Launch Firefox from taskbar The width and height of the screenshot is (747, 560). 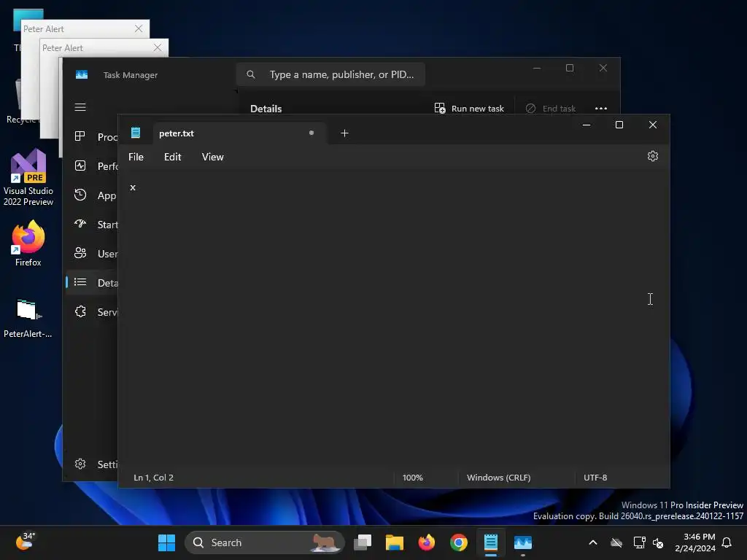(x=426, y=542)
